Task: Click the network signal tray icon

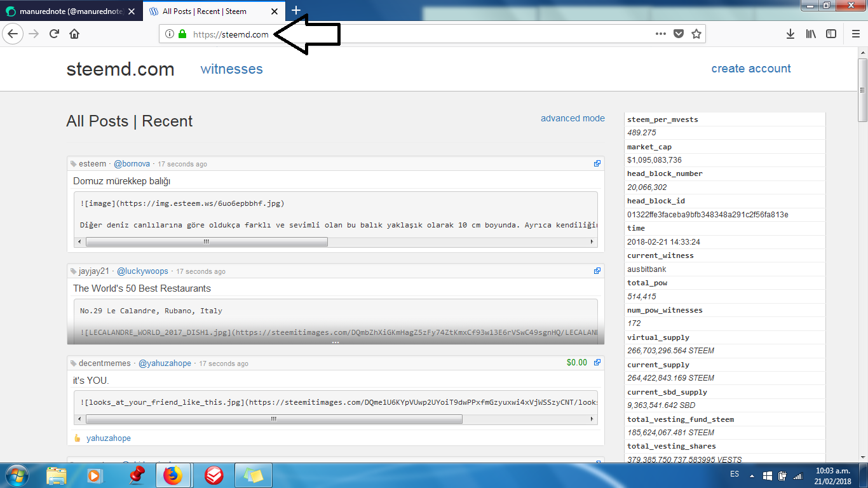Action: (798, 475)
